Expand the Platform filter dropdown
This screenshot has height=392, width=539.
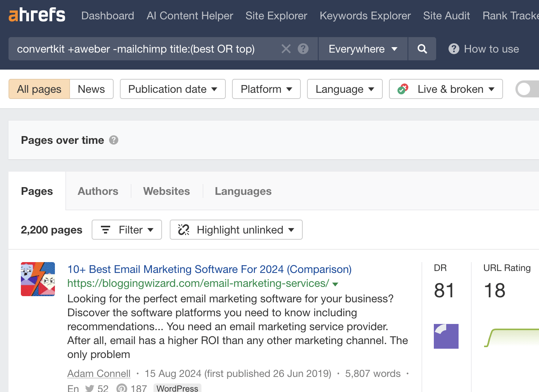point(266,89)
